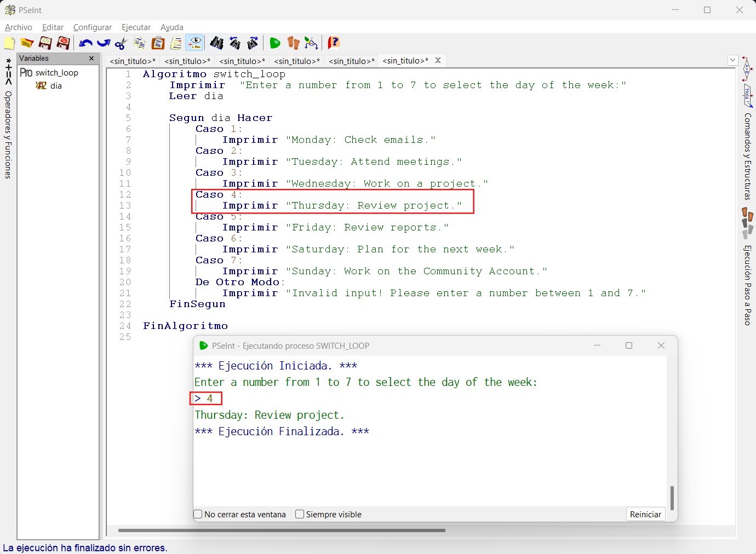Save the algorithm with the floppy disk icon
Image resolution: width=756 pixels, height=554 pixels.
pos(45,43)
